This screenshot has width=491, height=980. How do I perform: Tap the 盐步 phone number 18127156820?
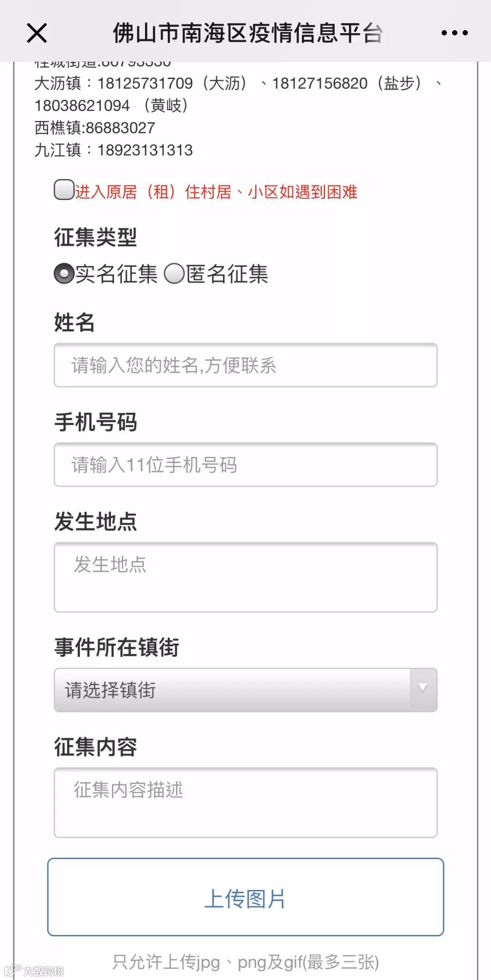320,84
